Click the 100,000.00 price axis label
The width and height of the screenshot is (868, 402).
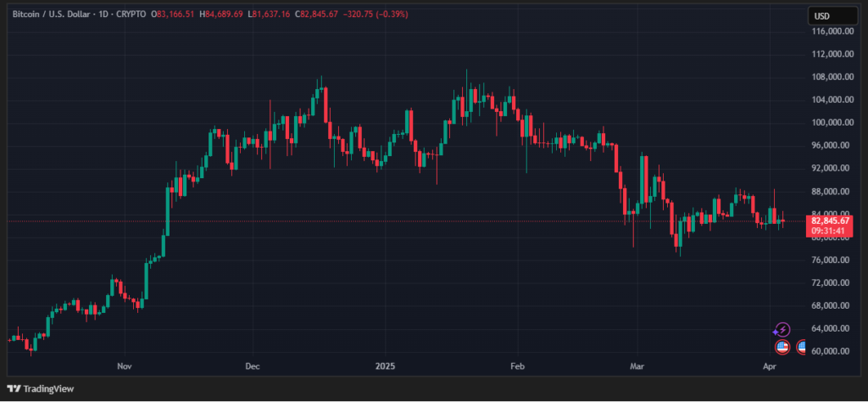point(831,122)
